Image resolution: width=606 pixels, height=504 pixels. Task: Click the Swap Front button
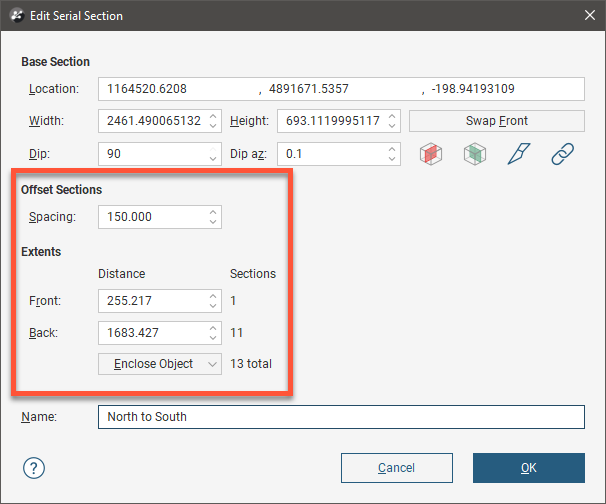click(496, 121)
